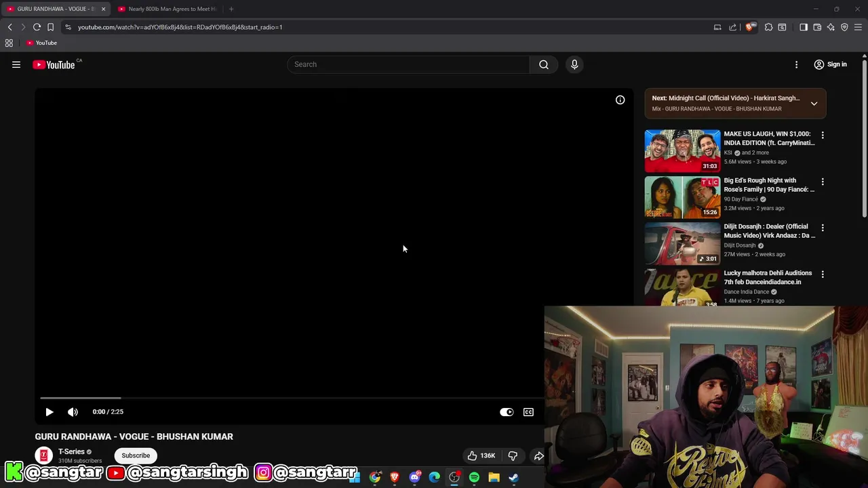Viewport: 868px width, 488px height.
Task: Open the browser main hamburger menu
Action: coord(858,27)
